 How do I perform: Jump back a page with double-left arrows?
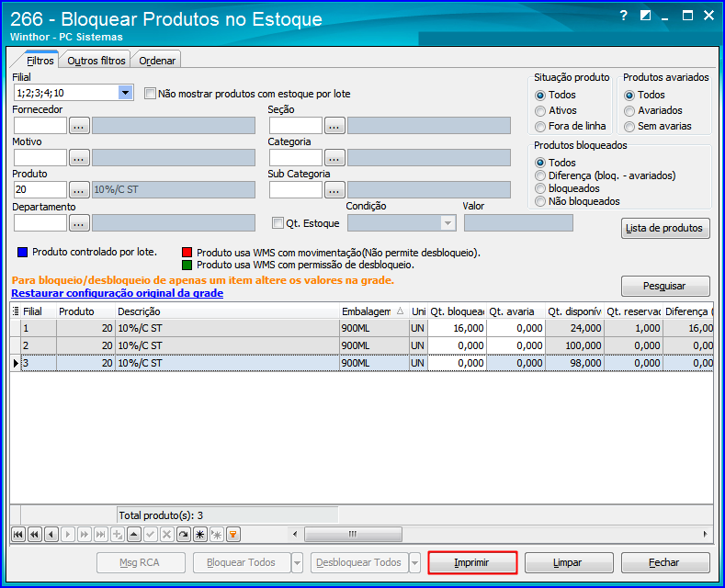35,535
